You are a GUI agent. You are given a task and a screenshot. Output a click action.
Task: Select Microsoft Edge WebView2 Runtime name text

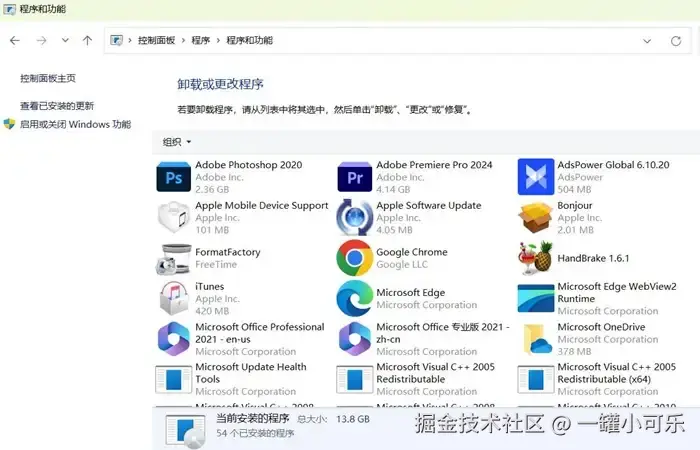click(617, 292)
